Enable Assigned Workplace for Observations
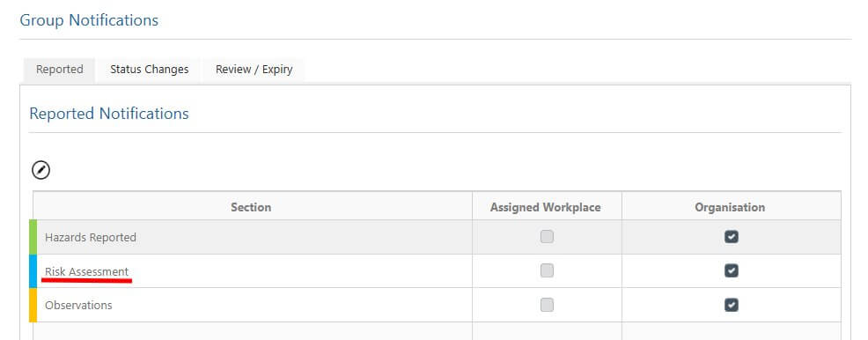Screen dimensions: 868x340 (547, 305)
